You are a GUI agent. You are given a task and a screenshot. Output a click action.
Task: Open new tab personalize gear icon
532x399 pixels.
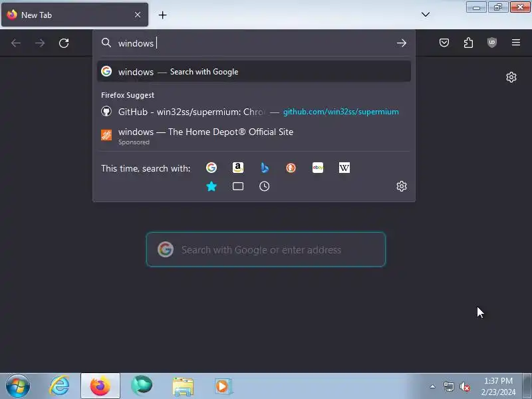511,77
